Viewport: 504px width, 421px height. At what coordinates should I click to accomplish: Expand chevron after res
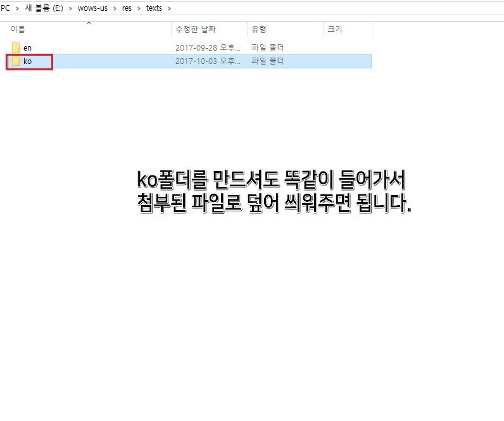tap(139, 9)
